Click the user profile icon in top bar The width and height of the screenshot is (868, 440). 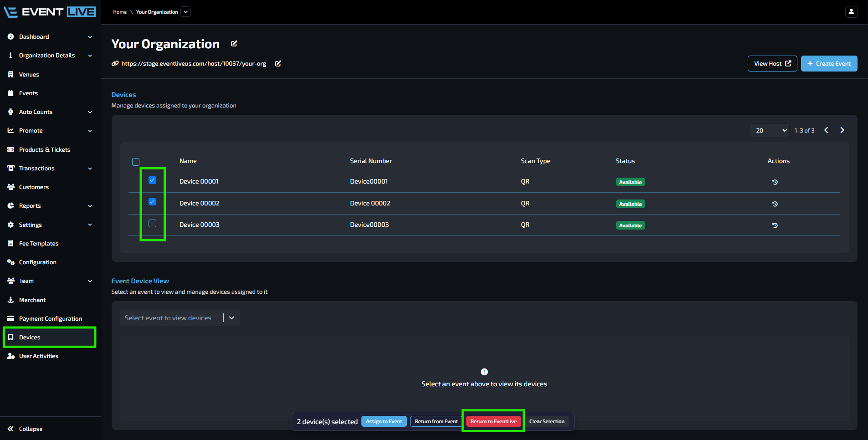click(x=851, y=12)
